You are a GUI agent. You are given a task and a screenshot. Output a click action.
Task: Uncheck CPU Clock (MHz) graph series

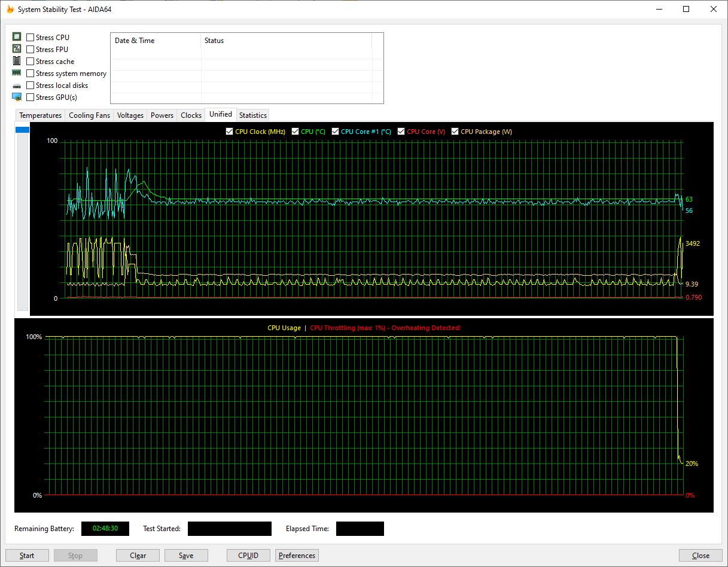pos(230,132)
